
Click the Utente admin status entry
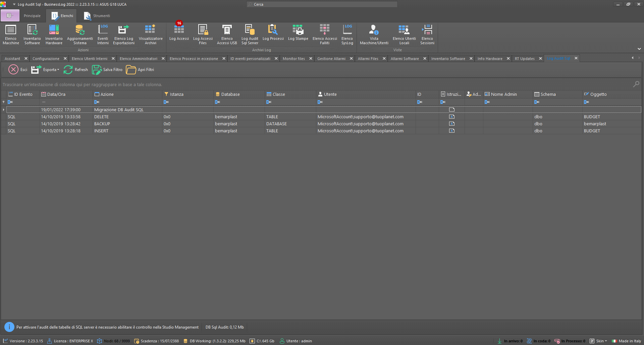pyautogui.click(x=296, y=341)
